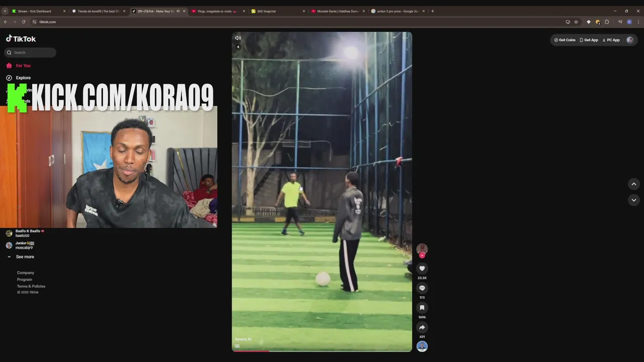The width and height of the screenshot is (644, 362).
Task: Mute the video with the speaker icon
Action: pos(238,38)
